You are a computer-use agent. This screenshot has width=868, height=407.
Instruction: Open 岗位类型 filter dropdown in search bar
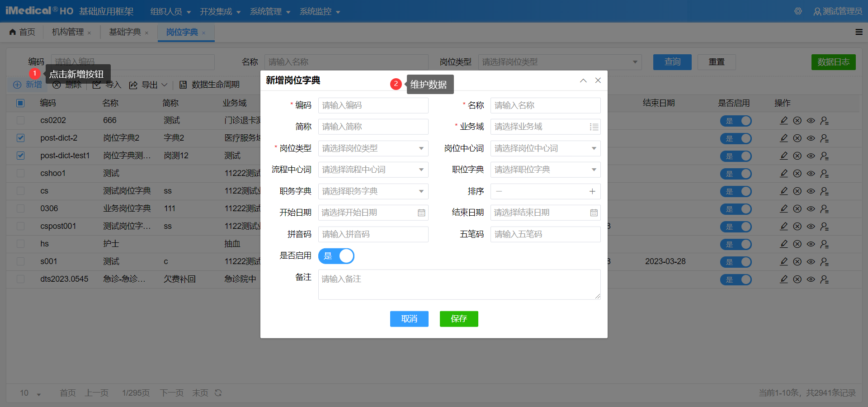pos(560,62)
